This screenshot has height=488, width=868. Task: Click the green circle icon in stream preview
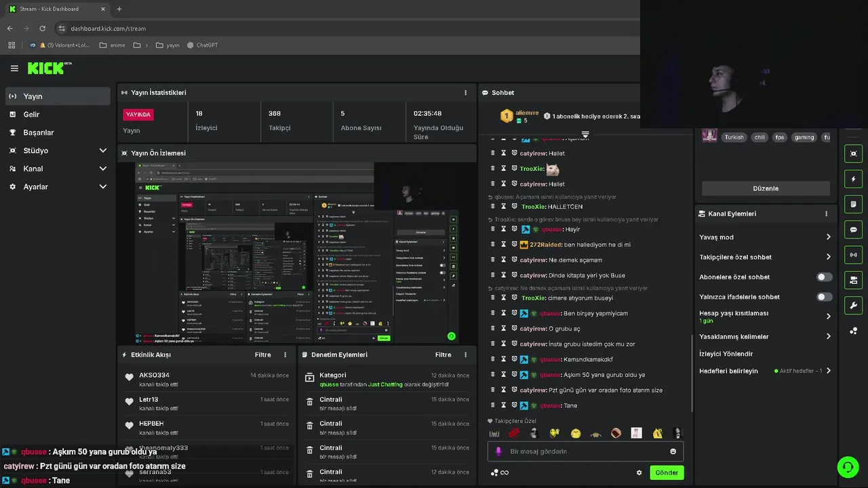click(x=451, y=335)
